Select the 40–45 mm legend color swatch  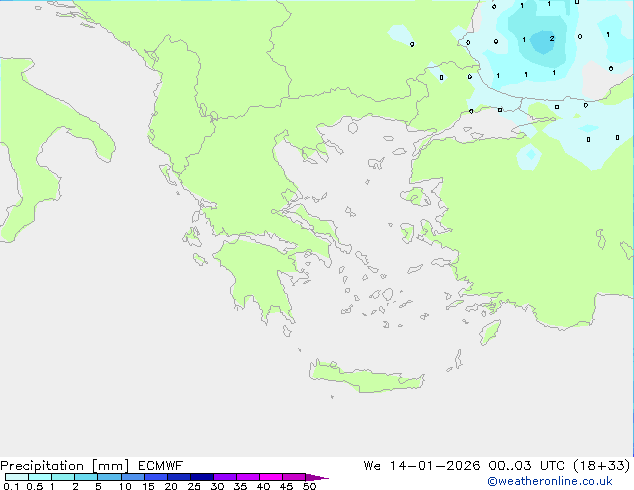point(271,477)
